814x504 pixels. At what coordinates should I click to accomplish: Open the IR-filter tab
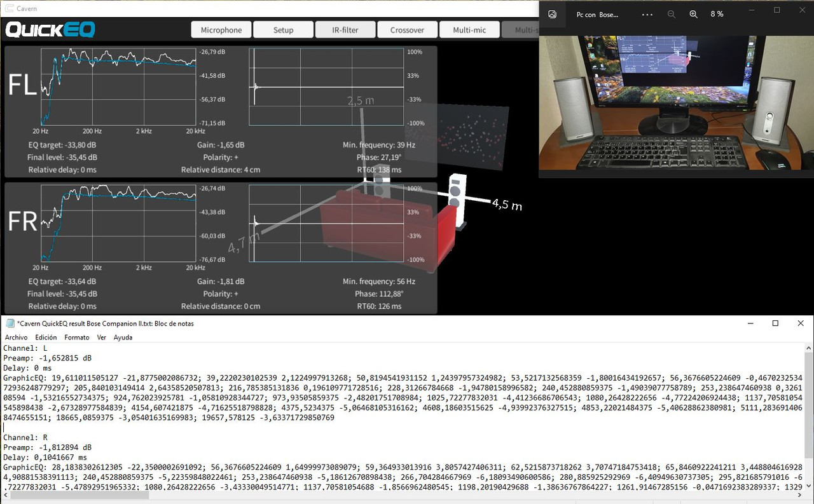tap(345, 30)
